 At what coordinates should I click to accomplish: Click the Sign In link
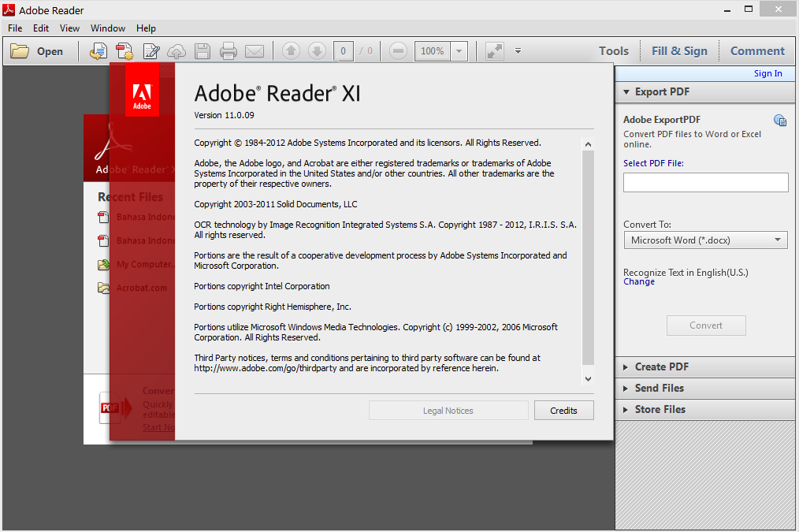tap(767, 73)
